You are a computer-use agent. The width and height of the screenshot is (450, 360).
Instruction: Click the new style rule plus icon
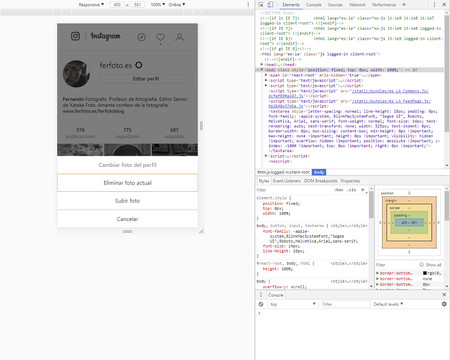click(363, 190)
